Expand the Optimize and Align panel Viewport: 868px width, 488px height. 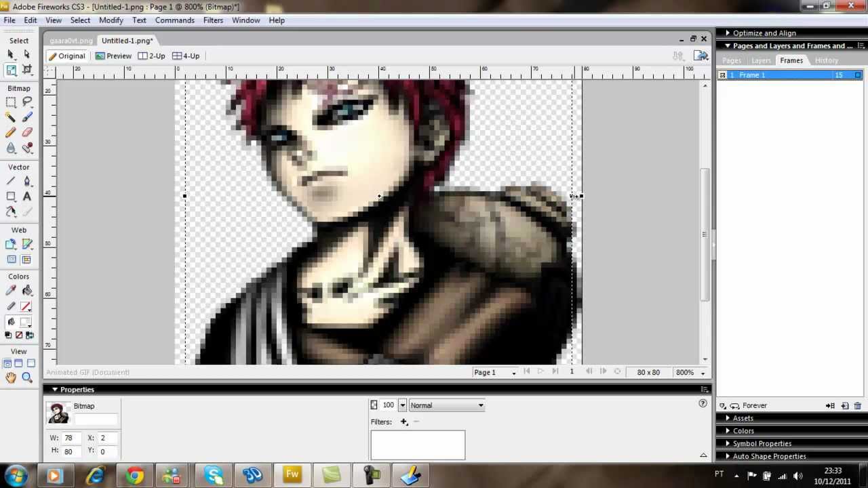(728, 33)
